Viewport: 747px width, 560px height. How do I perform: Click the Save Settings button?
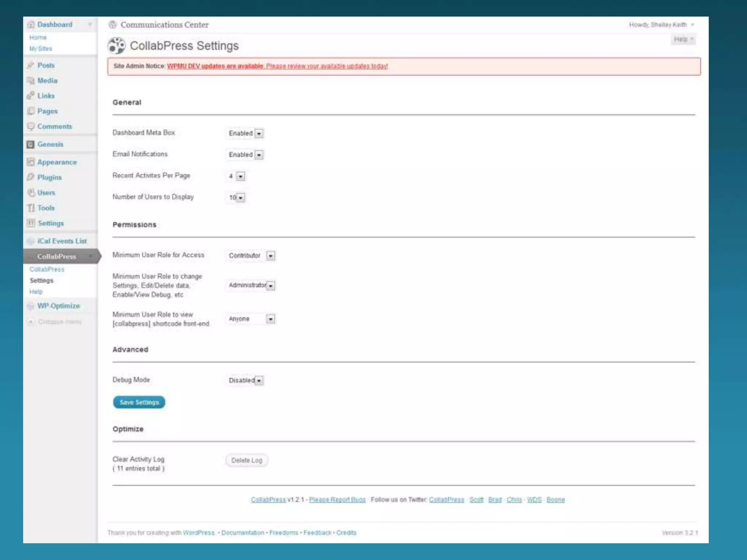139,402
